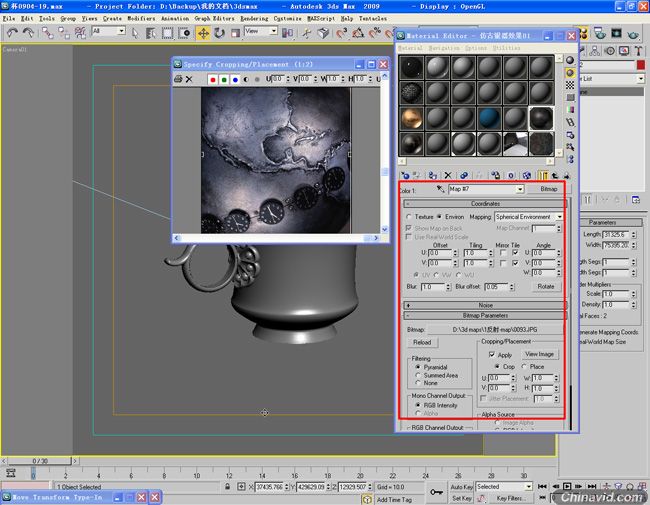Toggle the V Tile checkbox
This screenshot has height=505, width=650.
click(515, 263)
